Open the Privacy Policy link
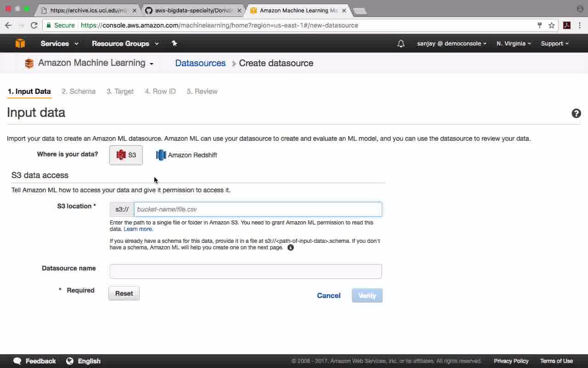 pos(511,361)
